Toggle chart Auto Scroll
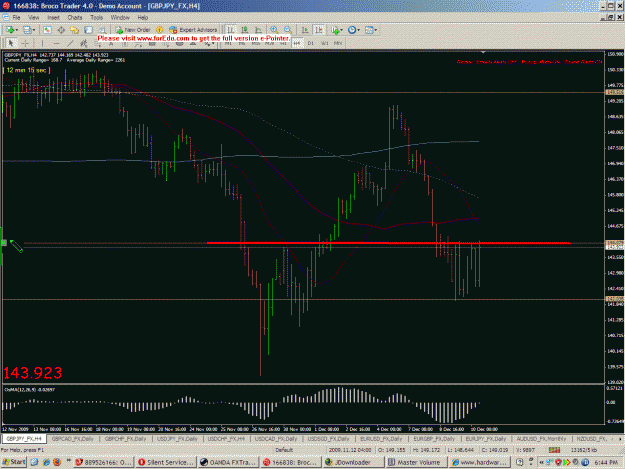The width and height of the screenshot is (625, 469). click(305, 30)
